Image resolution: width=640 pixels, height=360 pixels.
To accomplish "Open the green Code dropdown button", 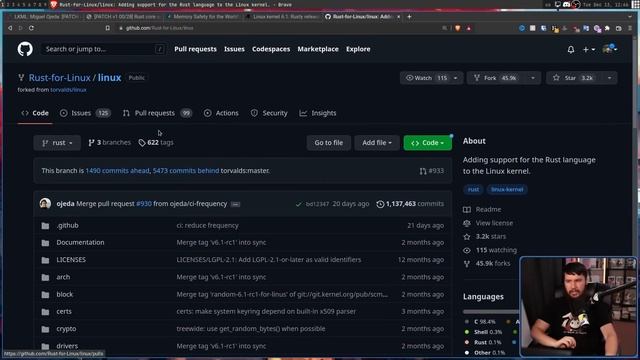I will [427, 143].
